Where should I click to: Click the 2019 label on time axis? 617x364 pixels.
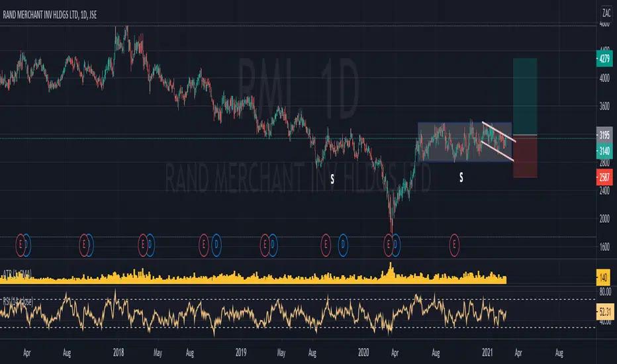(x=241, y=353)
